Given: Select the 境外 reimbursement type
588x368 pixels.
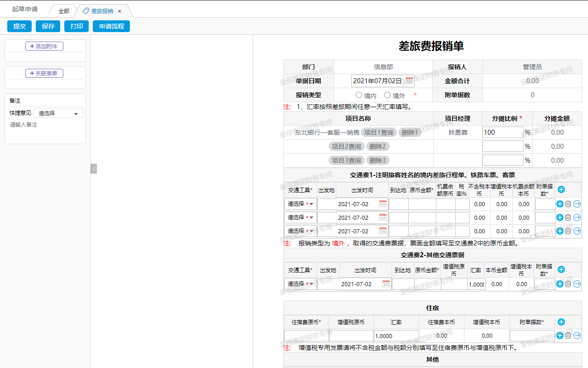Looking at the screenshot, I should click(x=387, y=95).
